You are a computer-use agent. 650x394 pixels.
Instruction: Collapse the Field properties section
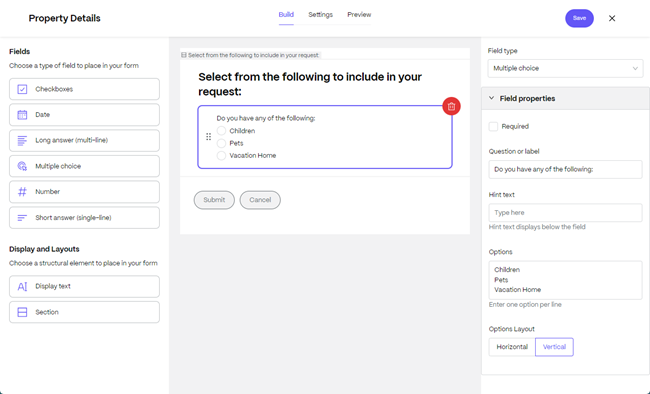click(565, 98)
